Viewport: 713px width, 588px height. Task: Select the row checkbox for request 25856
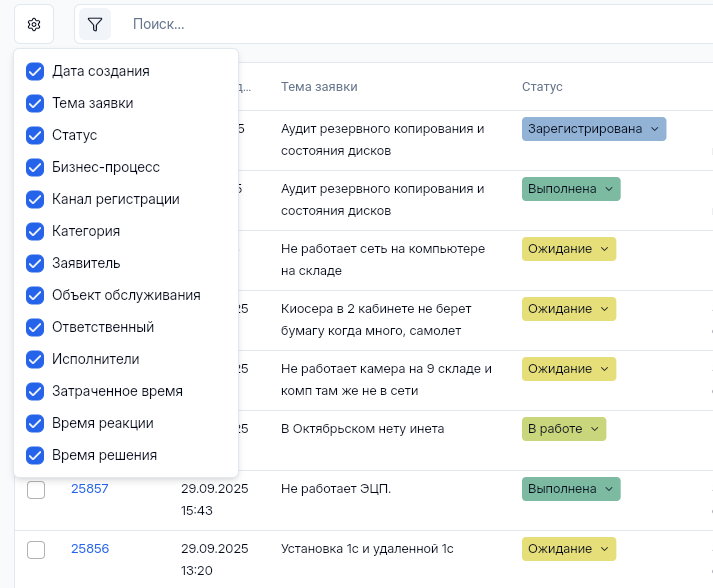click(x=36, y=550)
